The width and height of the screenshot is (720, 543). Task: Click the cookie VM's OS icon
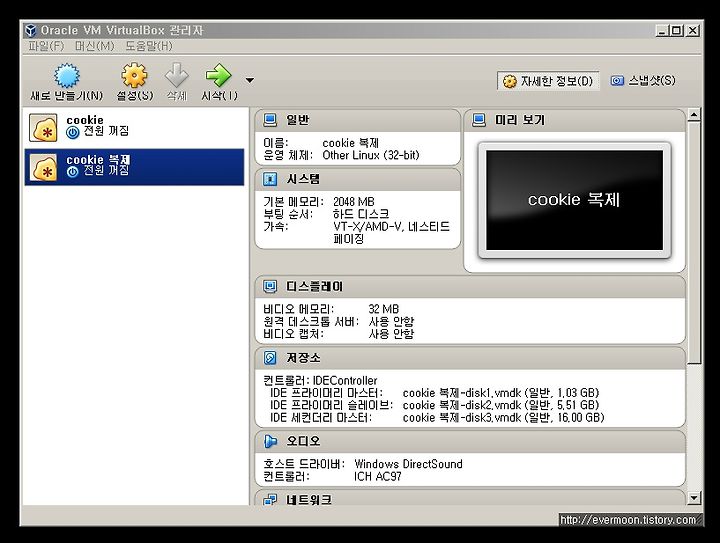coord(43,128)
